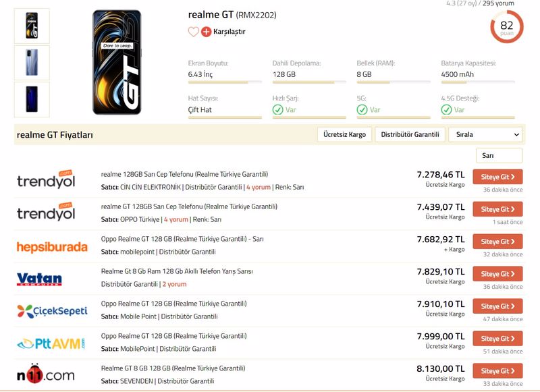Click Siteye Git for the hepsiburada offer
Image resolution: width=540 pixels, height=392 pixels.
497,242
